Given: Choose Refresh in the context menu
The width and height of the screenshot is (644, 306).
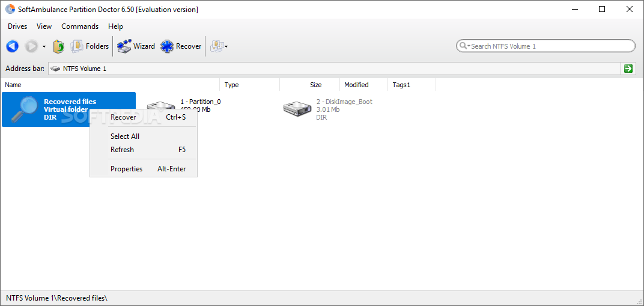Looking at the screenshot, I should point(144,150).
